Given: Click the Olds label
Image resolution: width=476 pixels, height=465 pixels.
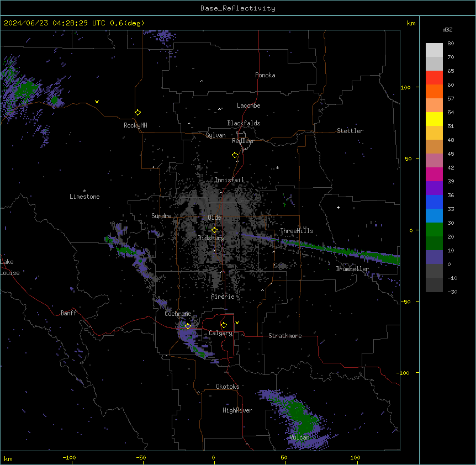Looking at the screenshot, I should pos(214,218).
